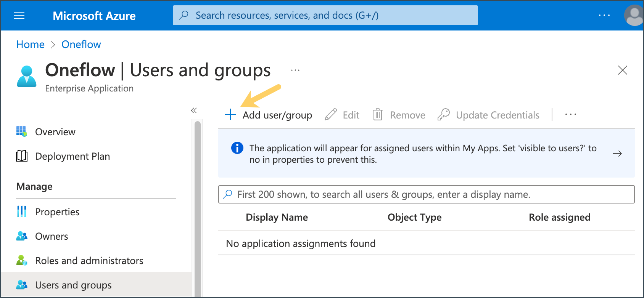Click the search magnifier icon in top bar
The width and height of the screenshot is (644, 298).
184,15
